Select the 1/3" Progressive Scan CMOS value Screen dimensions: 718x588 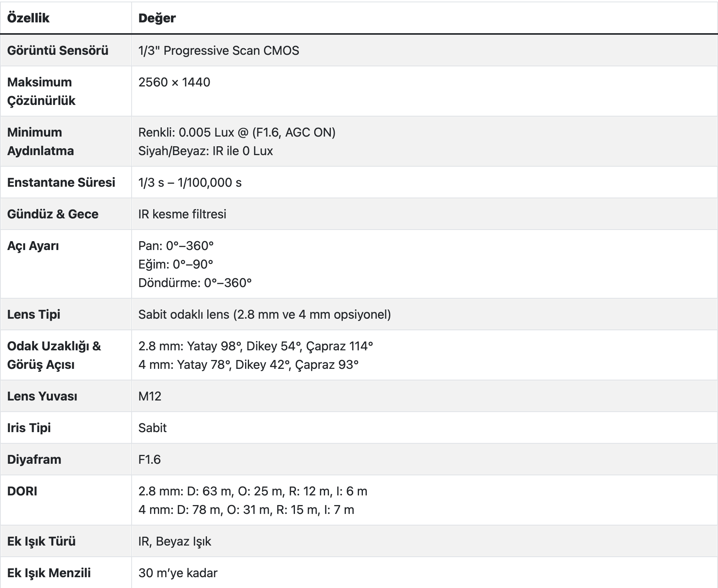218,51
